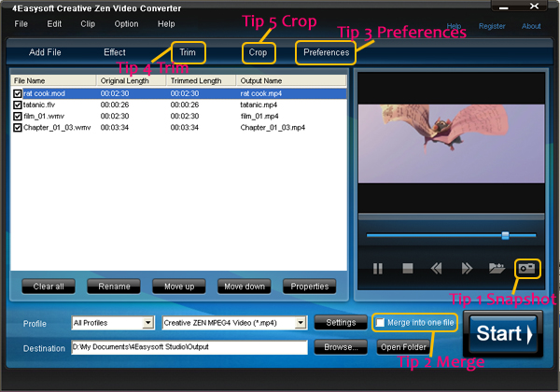Screen dimensions: 560x392
Task: Click Add File in the toolbar
Action: (x=45, y=52)
